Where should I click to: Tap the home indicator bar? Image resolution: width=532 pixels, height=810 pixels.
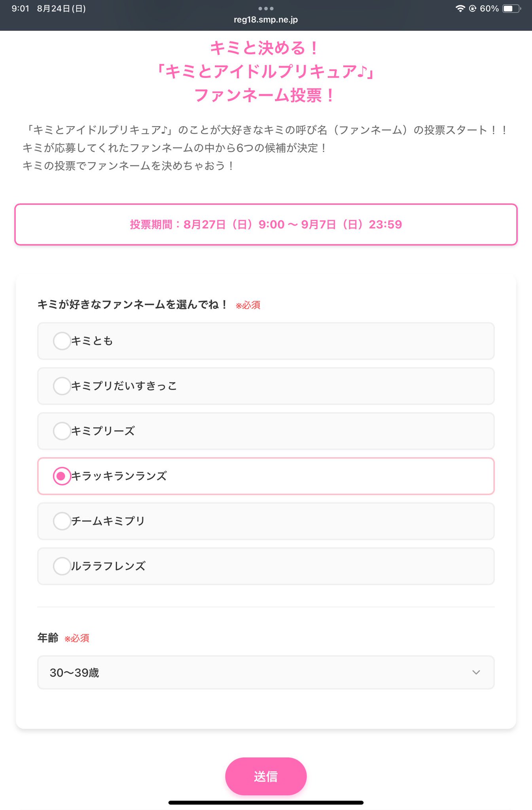pos(266,802)
